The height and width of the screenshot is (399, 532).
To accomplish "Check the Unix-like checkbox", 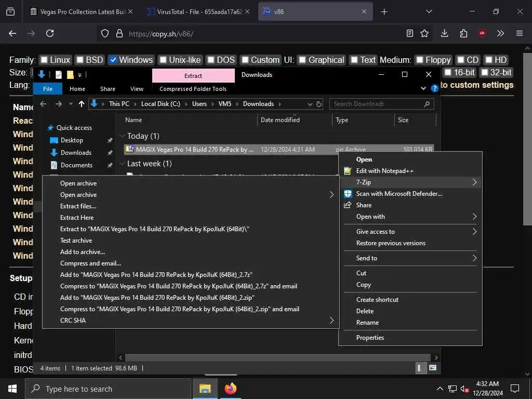I will 163,60.
